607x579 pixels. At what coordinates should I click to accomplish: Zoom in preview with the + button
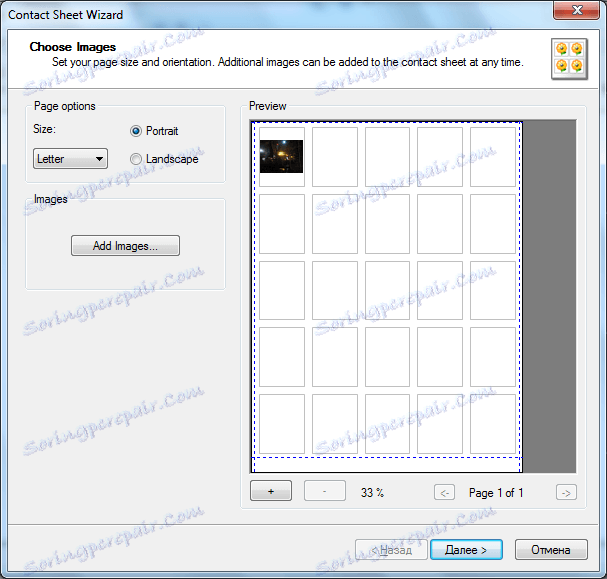271,491
